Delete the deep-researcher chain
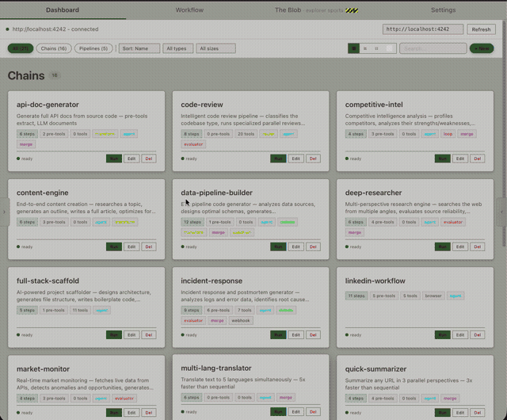 coord(477,246)
